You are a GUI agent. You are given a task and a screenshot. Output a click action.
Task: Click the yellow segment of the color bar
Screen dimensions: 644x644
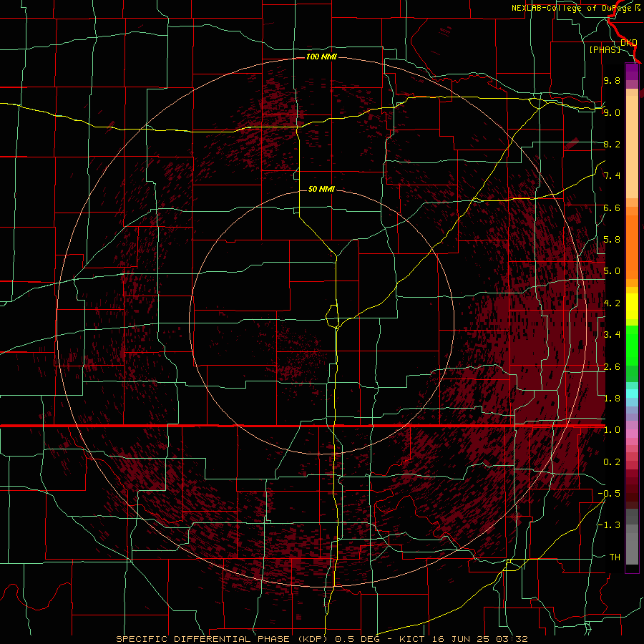tap(632, 306)
